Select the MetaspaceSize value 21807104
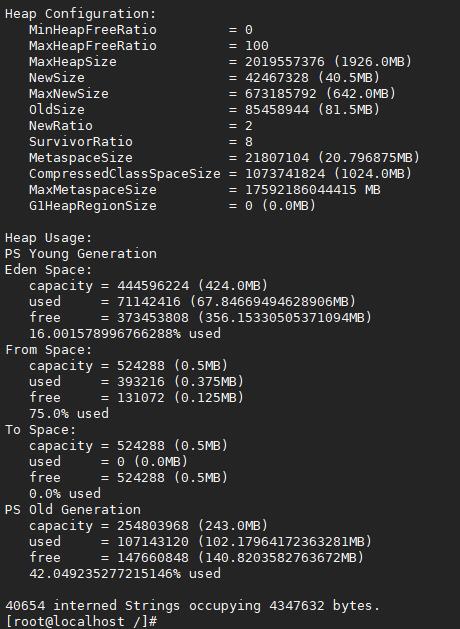The height and width of the screenshot is (629, 460). pos(277,158)
